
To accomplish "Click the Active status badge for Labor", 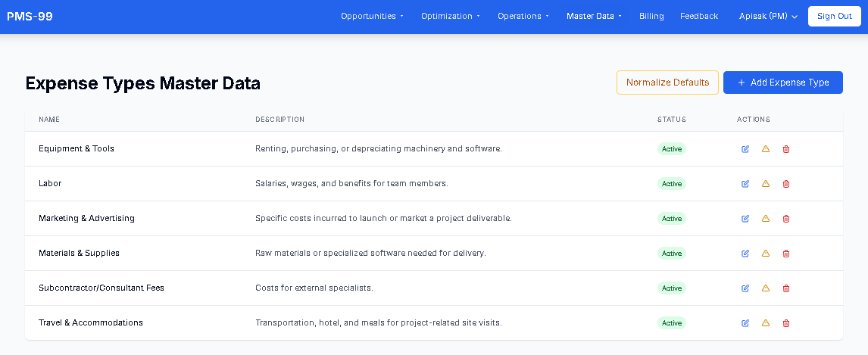I will [x=672, y=184].
